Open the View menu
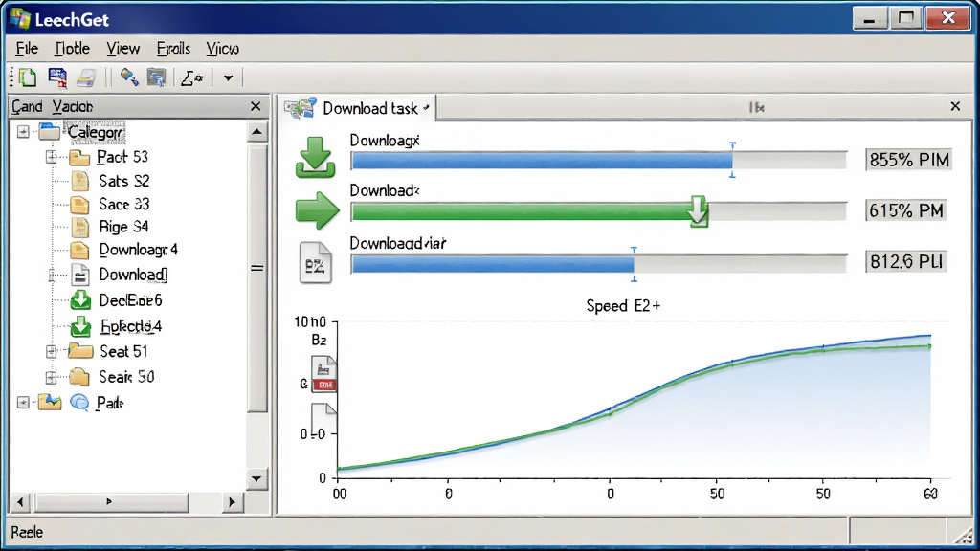Image resolution: width=980 pixels, height=551 pixels. click(122, 49)
